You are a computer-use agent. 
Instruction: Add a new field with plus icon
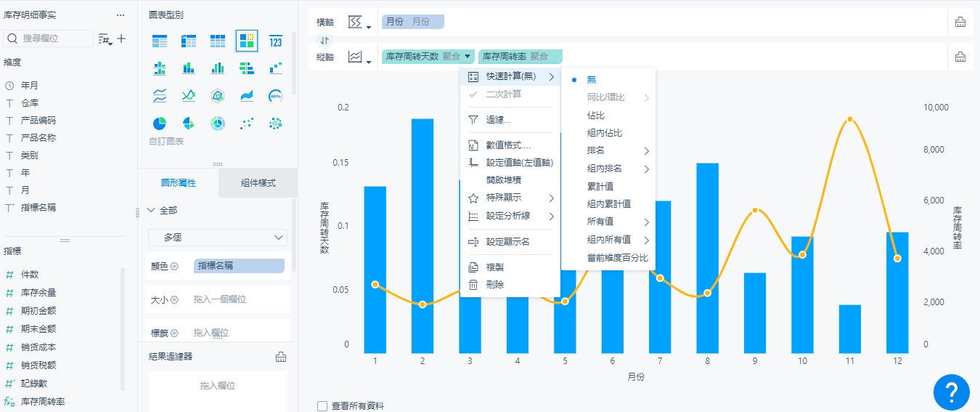(x=121, y=39)
